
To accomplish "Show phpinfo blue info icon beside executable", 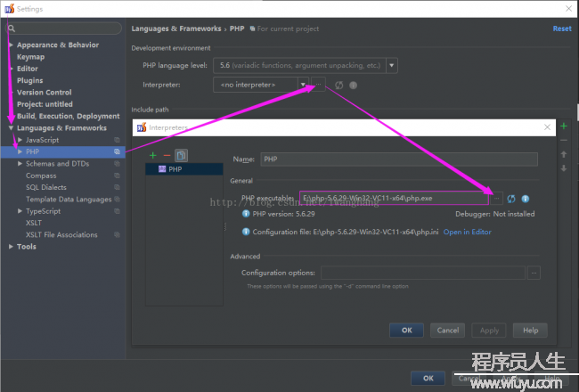I will [x=525, y=199].
